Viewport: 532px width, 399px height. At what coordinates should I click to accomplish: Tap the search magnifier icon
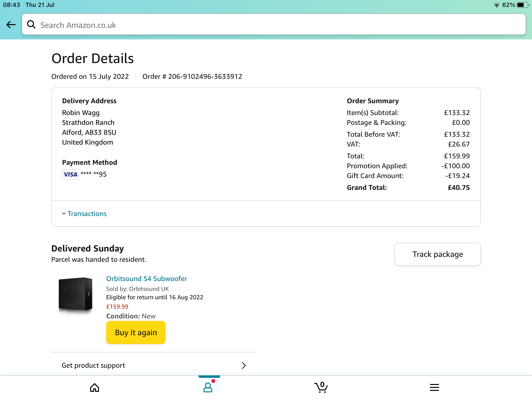click(x=31, y=24)
